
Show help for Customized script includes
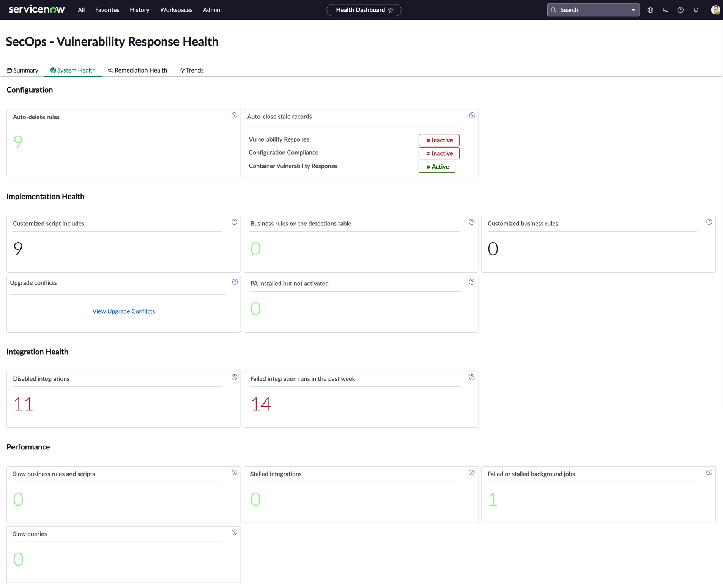coord(234,222)
